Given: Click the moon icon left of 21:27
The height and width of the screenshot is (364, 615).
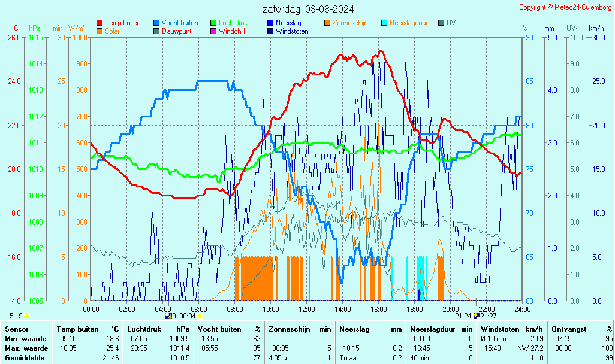Looking at the screenshot, I should pos(476,316).
